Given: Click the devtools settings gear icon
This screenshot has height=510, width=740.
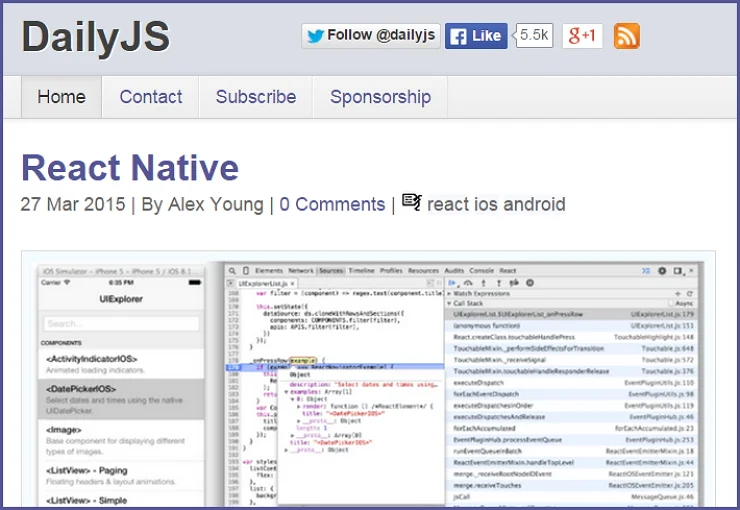Looking at the screenshot, I should click(662, 271).
